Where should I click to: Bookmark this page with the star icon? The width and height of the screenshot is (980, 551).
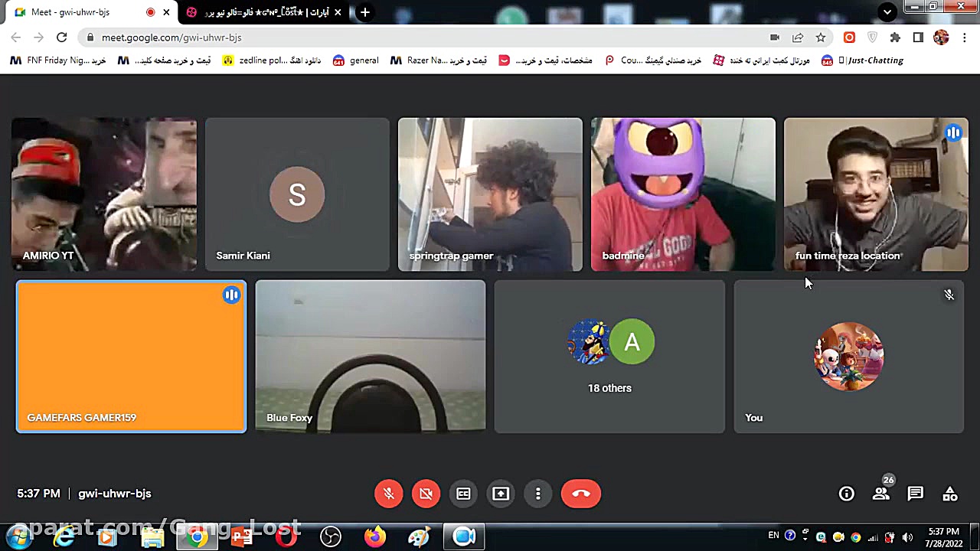(x=821, y=37)
